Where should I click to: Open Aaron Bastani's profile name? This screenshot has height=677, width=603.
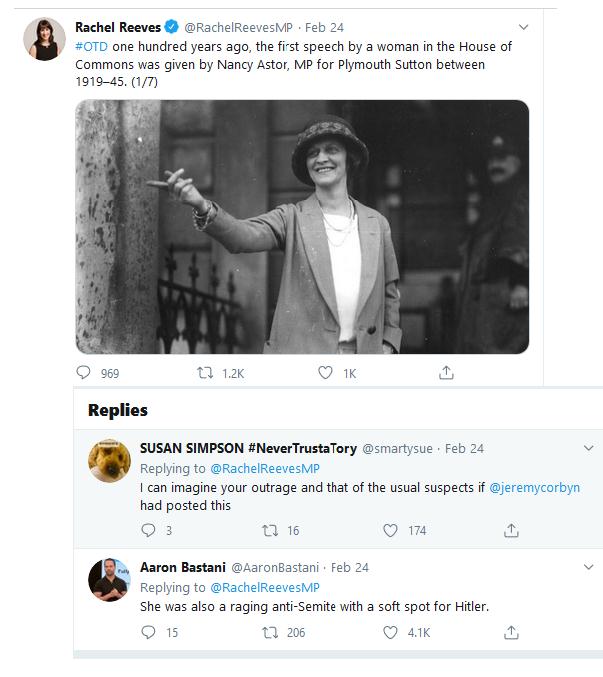coord(183,567)
